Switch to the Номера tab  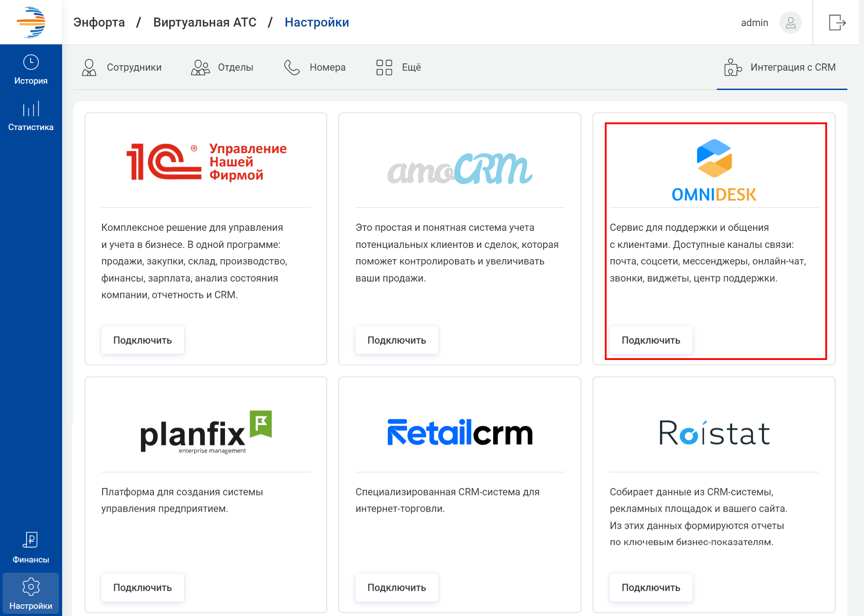coord(315,67)
